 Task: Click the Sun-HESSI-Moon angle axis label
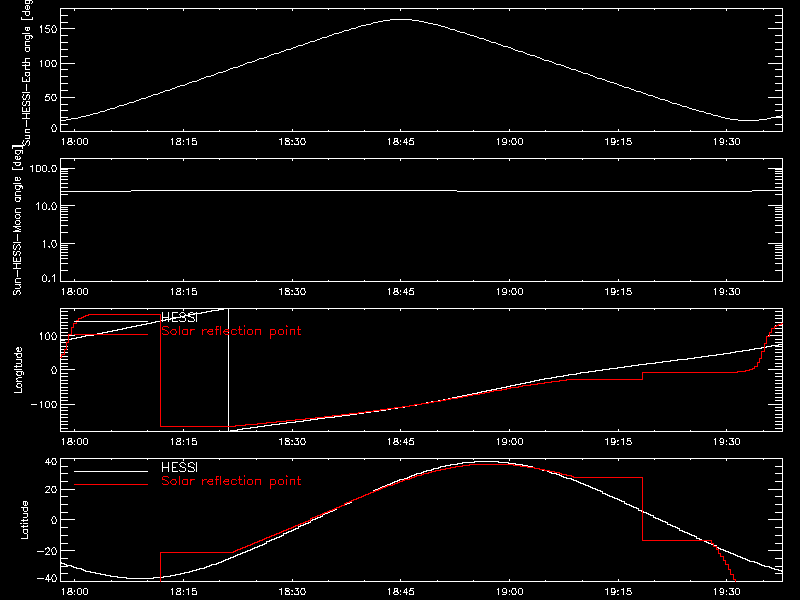17,220
